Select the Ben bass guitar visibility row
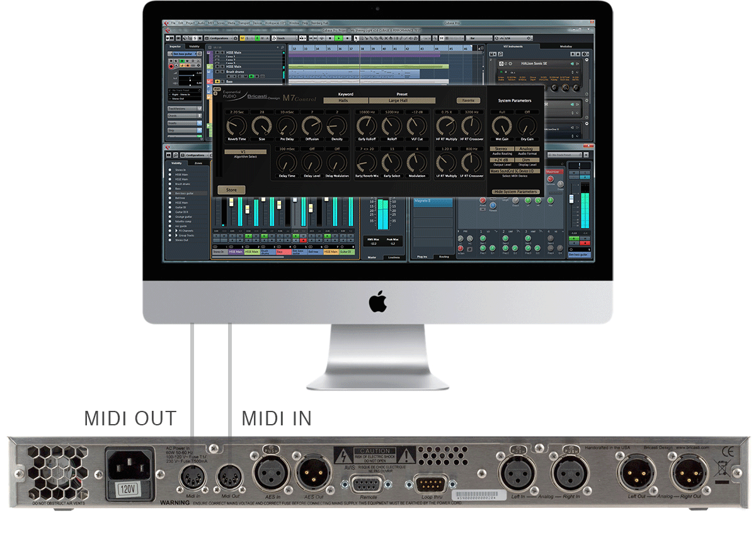Image resolution: width=756 pixels, height=535 pixels. point(186,193)
